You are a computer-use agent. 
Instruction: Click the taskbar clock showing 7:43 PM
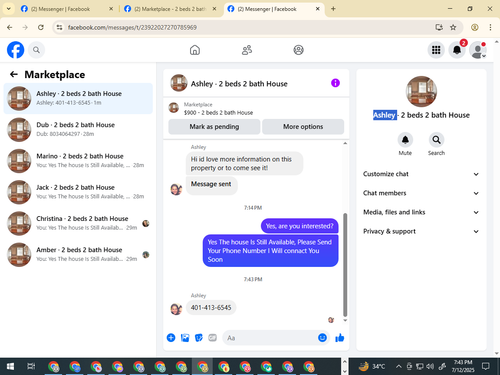click(x=463, y=366)
